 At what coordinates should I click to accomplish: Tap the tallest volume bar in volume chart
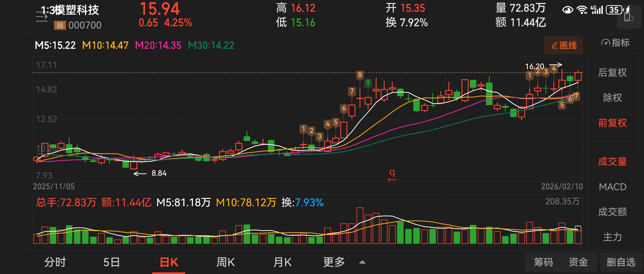pyautogui.click(x=360, y=226)
